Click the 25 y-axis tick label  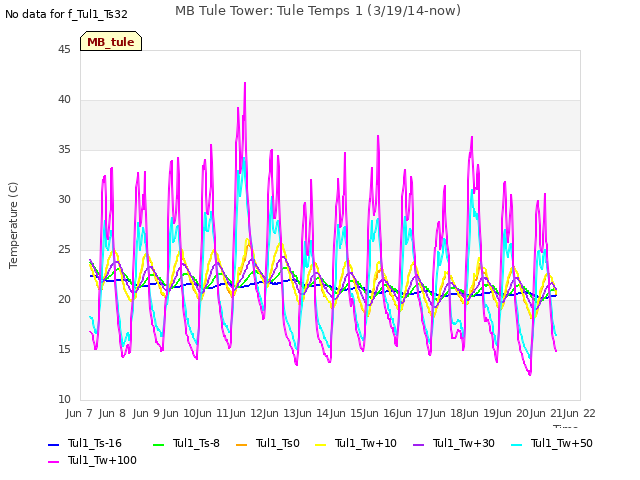(64, 250)
